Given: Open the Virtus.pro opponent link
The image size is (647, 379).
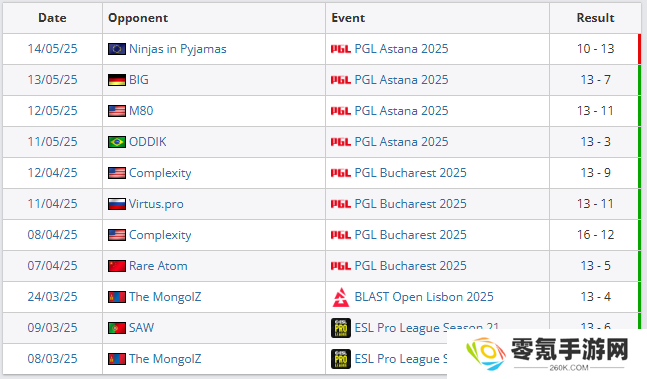Looking at the screenshot, I should (156, 204).
